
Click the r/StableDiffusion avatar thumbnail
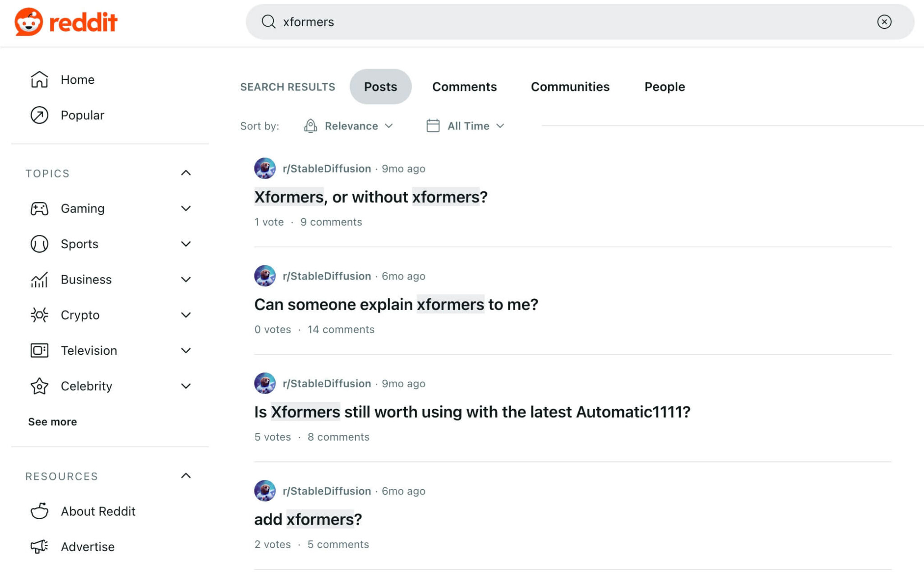point(264,168)
